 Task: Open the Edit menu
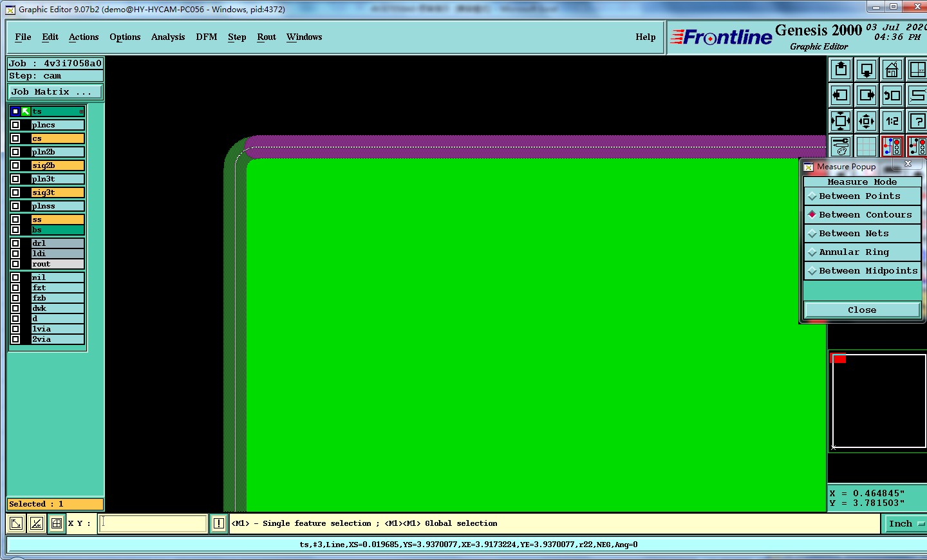[50, 37]
